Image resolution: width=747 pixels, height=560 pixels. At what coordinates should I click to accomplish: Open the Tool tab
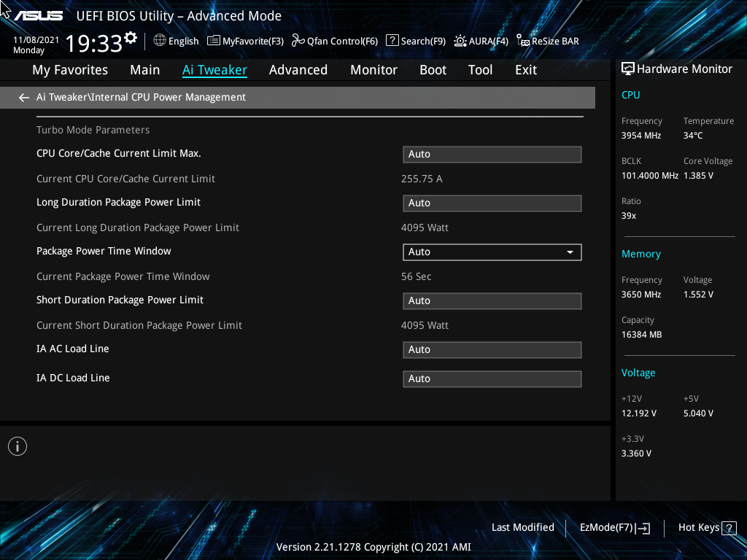point(480,70)
